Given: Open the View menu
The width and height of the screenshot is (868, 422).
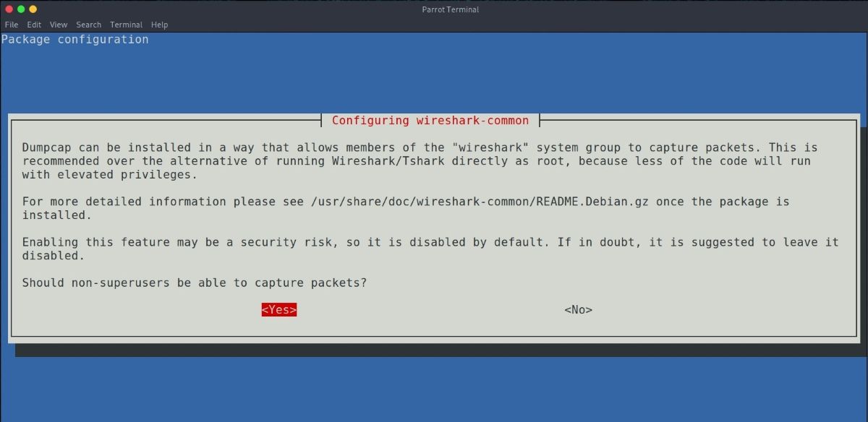Looking at the screenshot, I should (59, 25).
